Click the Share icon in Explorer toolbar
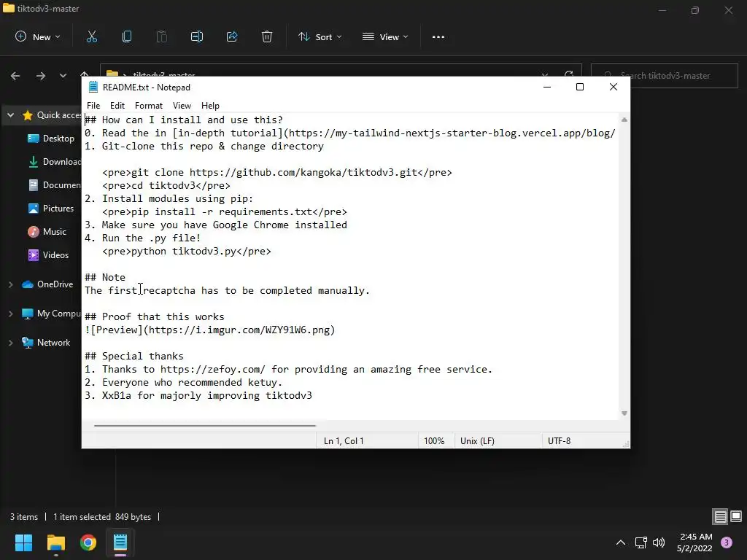Screen dimensions: 747x560 pyautogui.click(x=232, y=36)
